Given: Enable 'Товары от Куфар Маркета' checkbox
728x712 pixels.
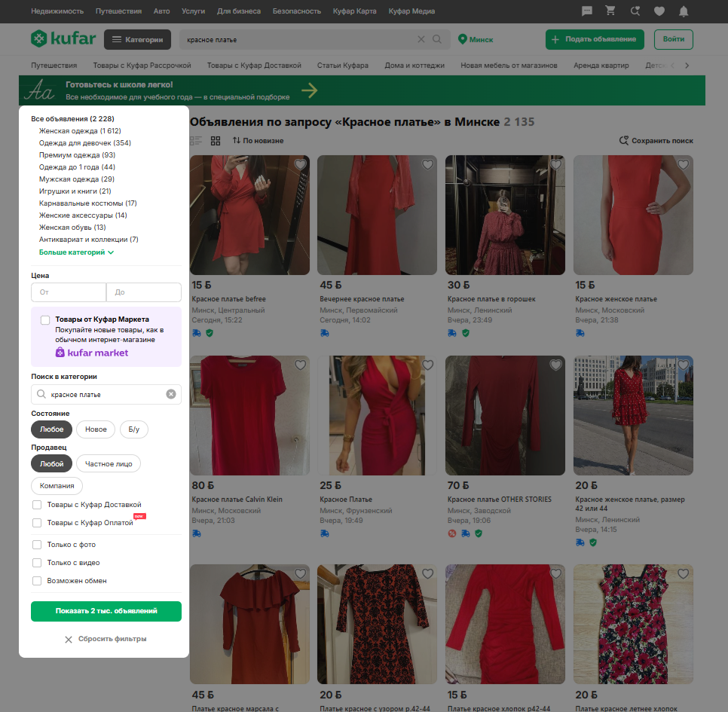Looking at the screenshot, I should pyautogui.click(x=45, y=319).
